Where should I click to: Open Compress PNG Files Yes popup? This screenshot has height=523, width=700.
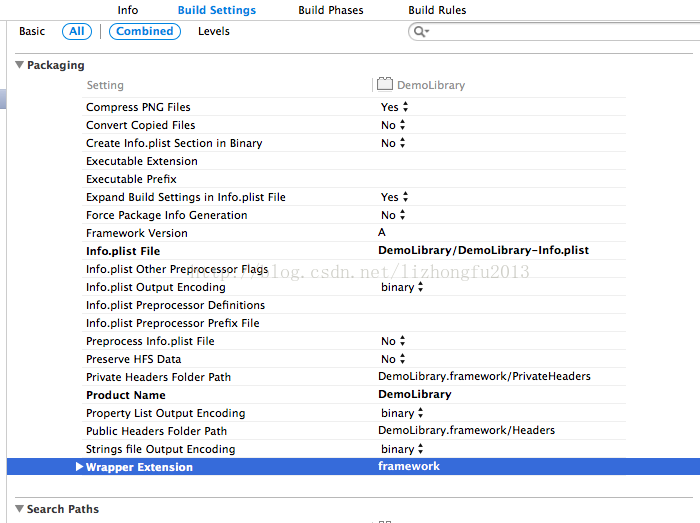pos(394,107)
